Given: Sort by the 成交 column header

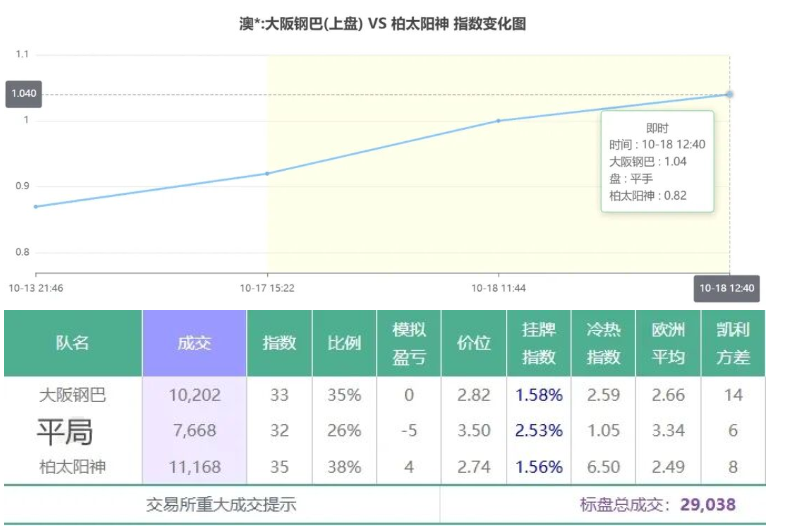Looking at the screenshot, I should [x=194, y=343].
